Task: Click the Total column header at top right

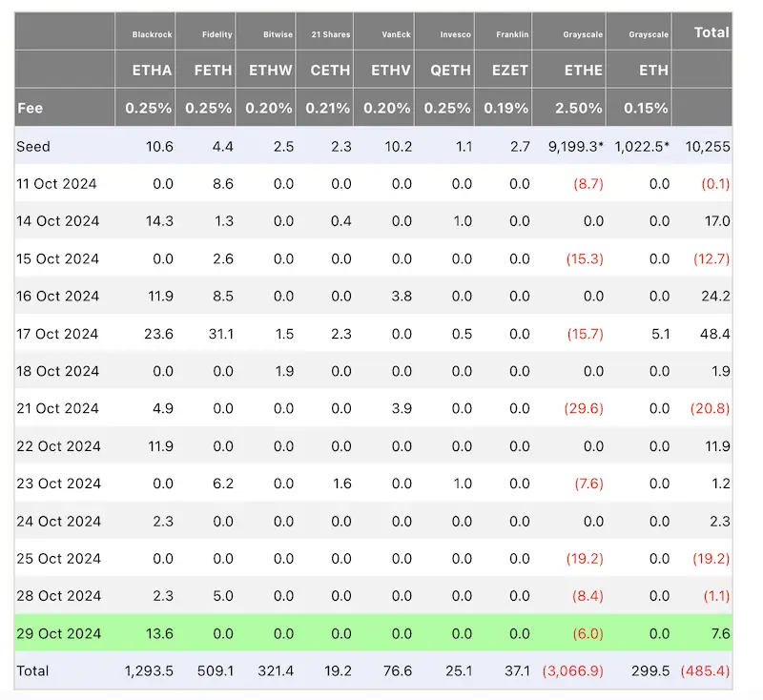Action: (x=711, y=32)
